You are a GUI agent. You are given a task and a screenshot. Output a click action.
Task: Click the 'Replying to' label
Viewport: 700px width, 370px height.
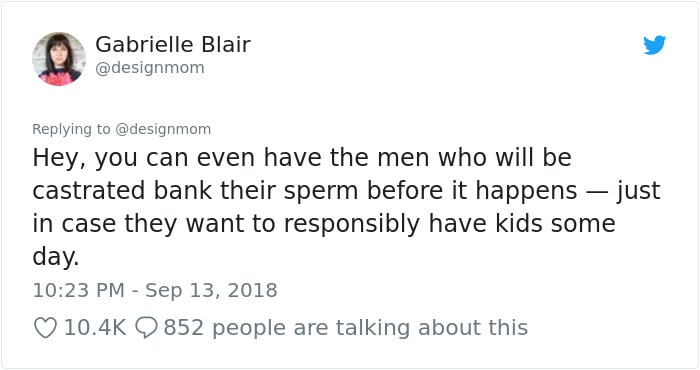[71, 129]
